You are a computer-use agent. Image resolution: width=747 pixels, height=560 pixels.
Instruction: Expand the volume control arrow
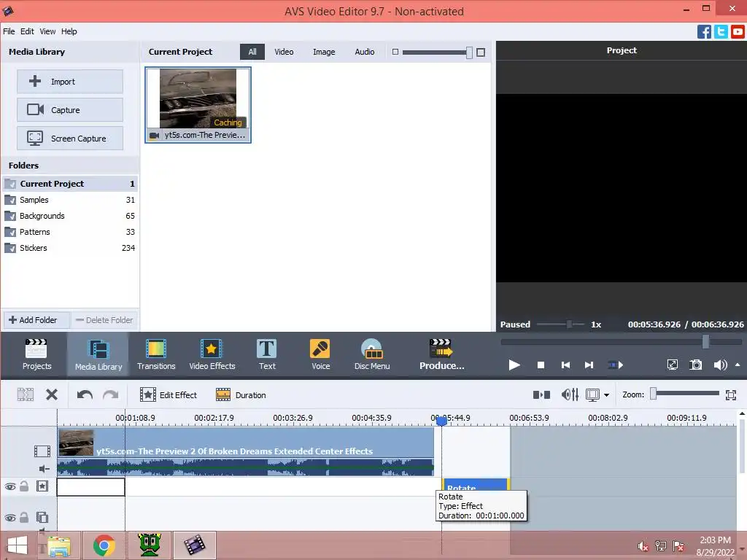738,365
